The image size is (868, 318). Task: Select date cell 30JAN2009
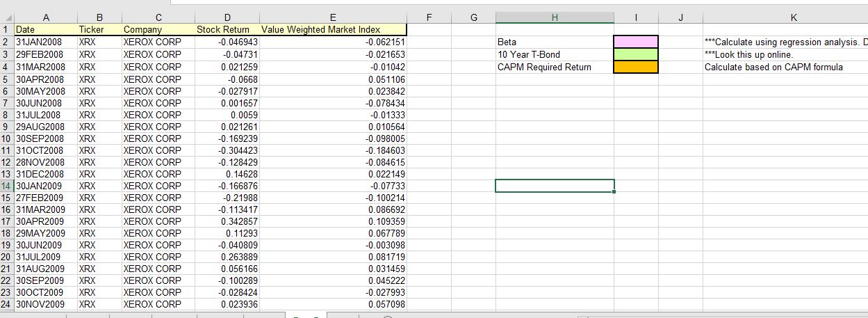coord(45,186)
